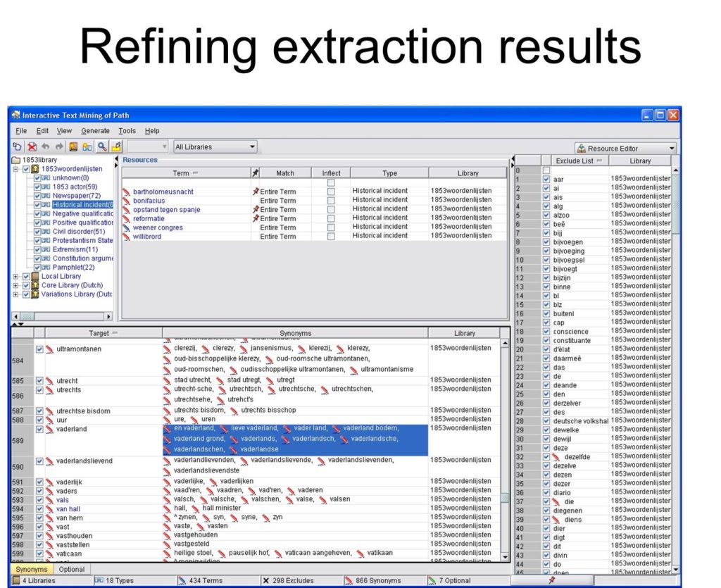Switch to the Optional tab
The height and width of the screenshot is (588, 721).
(x=72, y=569)
